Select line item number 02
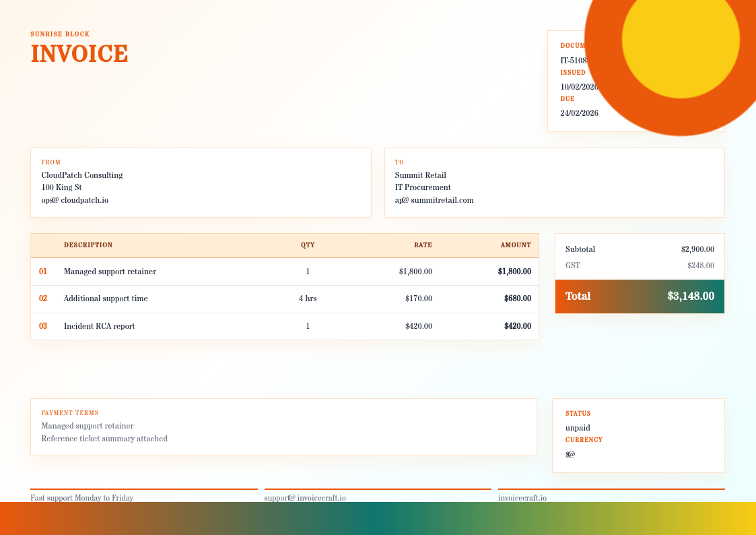 (43, 298)
